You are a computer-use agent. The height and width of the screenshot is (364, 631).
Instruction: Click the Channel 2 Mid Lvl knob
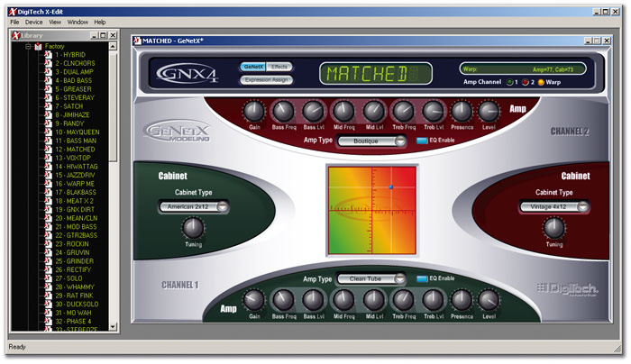[x=374, y=112]
